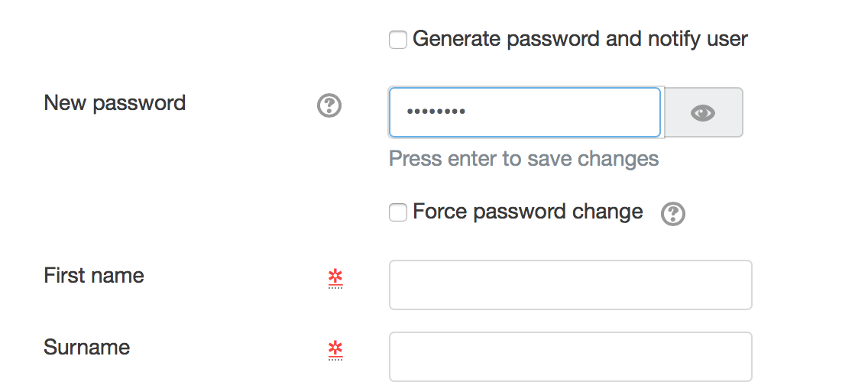Select the 'New password' field label
Image resolution: width=868 pixels, height=382 pixels.
[115, 103]
